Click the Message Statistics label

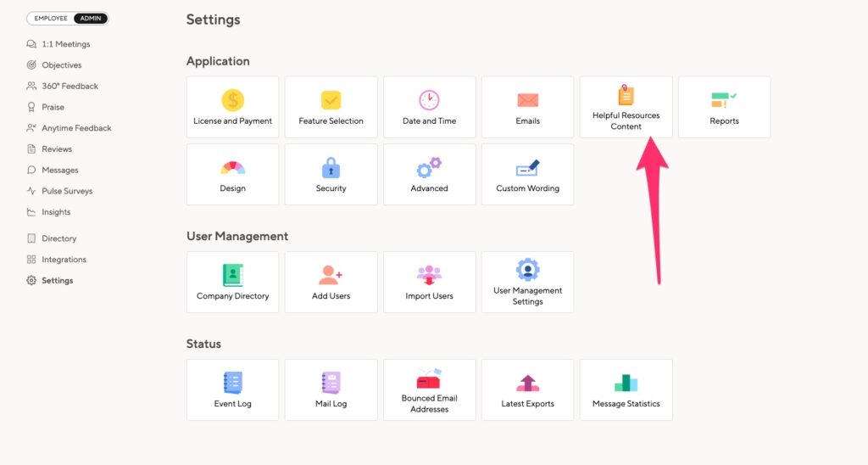coord(626,403)
